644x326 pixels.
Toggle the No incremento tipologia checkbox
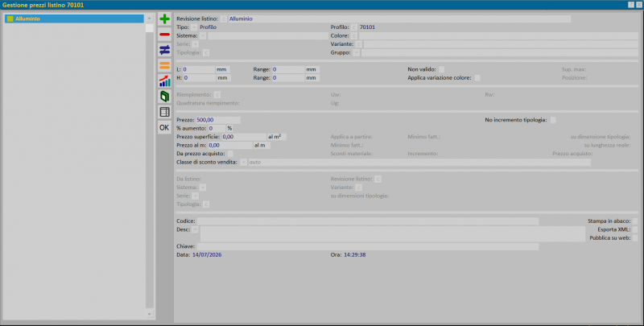click(553, 120)
